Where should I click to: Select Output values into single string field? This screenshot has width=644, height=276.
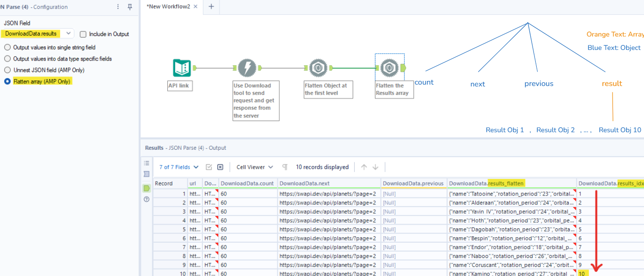pos(7,47)
